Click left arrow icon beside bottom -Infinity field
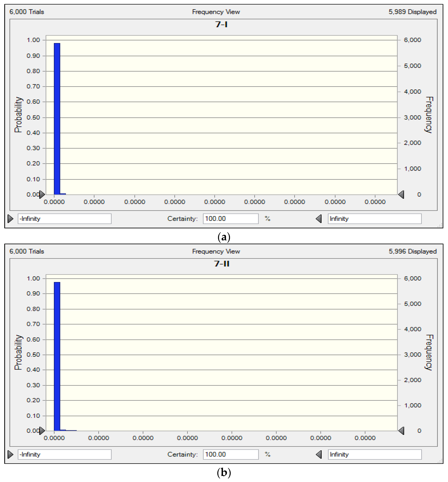This screenshot has width=448, height=482. (10, 454)
